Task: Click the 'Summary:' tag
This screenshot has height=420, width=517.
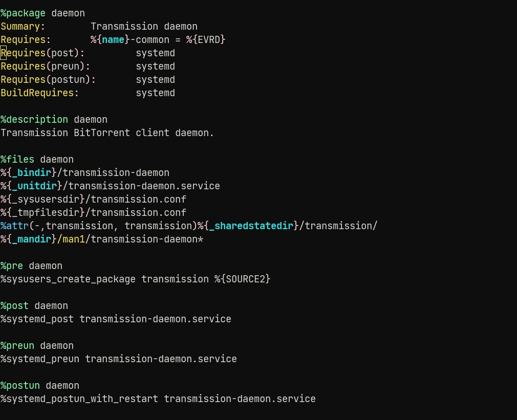Action: click(x=23, y=27)
